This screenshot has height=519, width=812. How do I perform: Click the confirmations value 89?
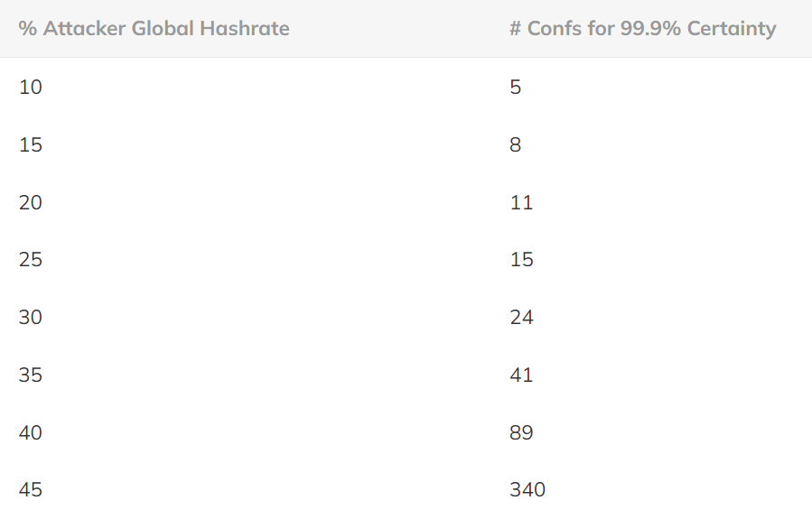pos(521,432)
